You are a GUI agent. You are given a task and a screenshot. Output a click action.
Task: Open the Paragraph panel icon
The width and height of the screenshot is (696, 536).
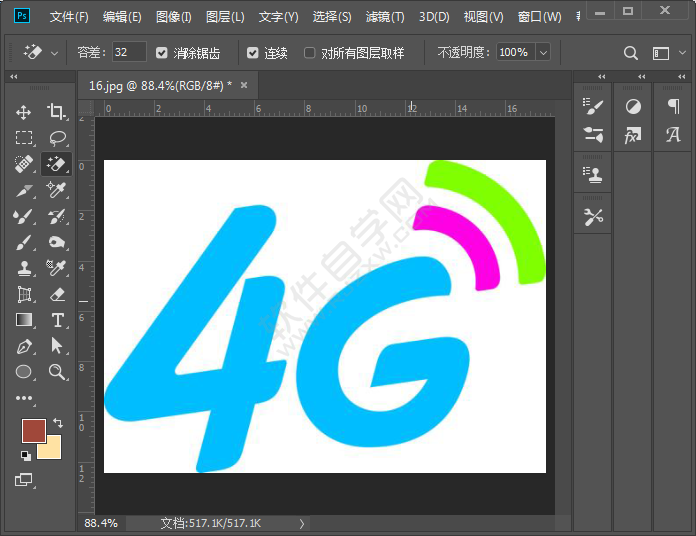point(673,106)
